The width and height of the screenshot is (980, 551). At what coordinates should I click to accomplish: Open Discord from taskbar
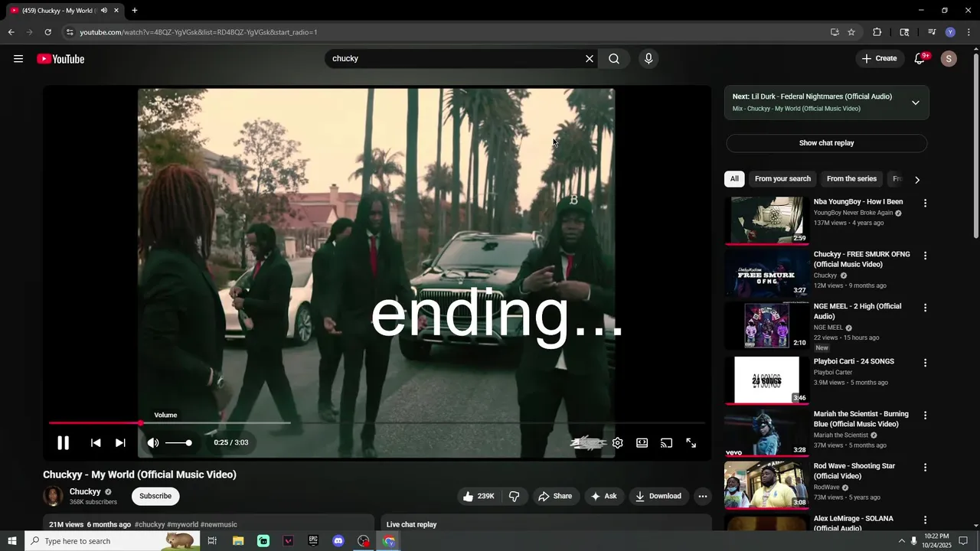coord(338,541)
